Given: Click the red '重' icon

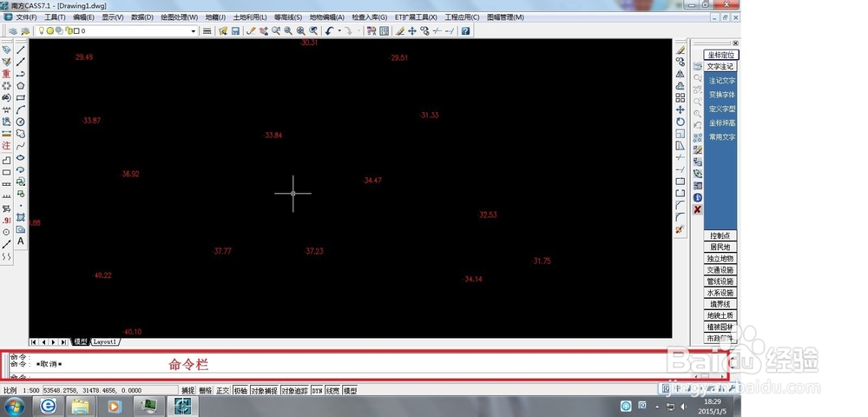Looking at the screenshot, I should [6, 74].
